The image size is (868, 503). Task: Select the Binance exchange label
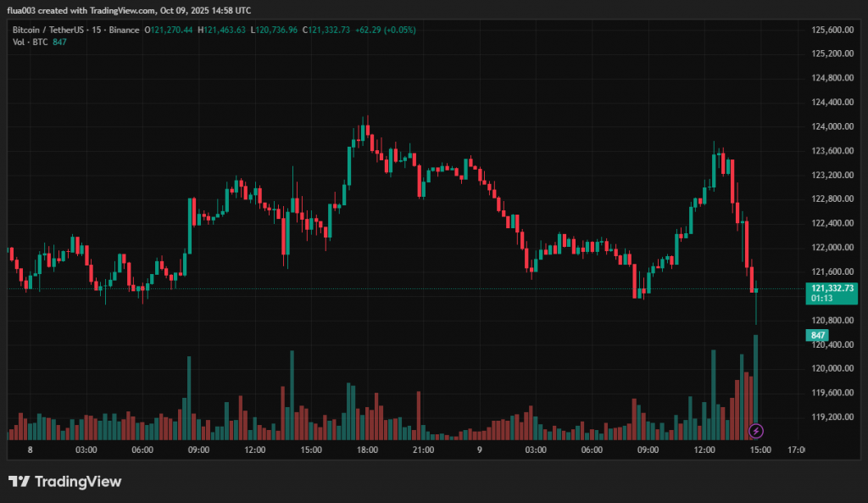tap(124, 30)
